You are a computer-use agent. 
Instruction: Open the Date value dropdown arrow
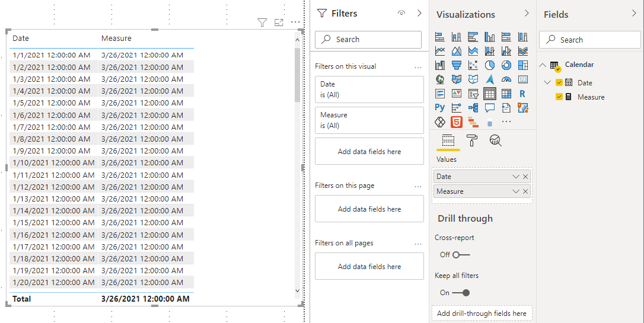point(516,177)
